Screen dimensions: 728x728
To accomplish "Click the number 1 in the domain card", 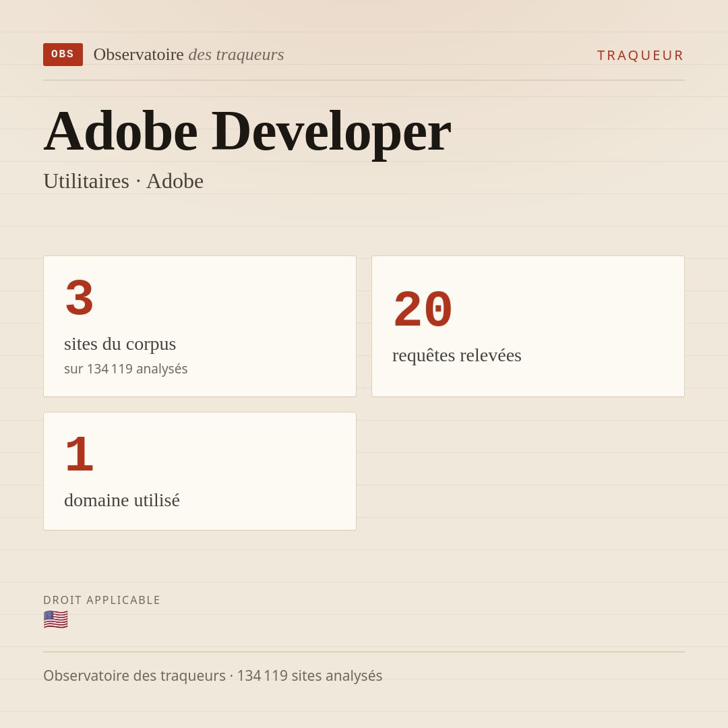I will 80,454.
